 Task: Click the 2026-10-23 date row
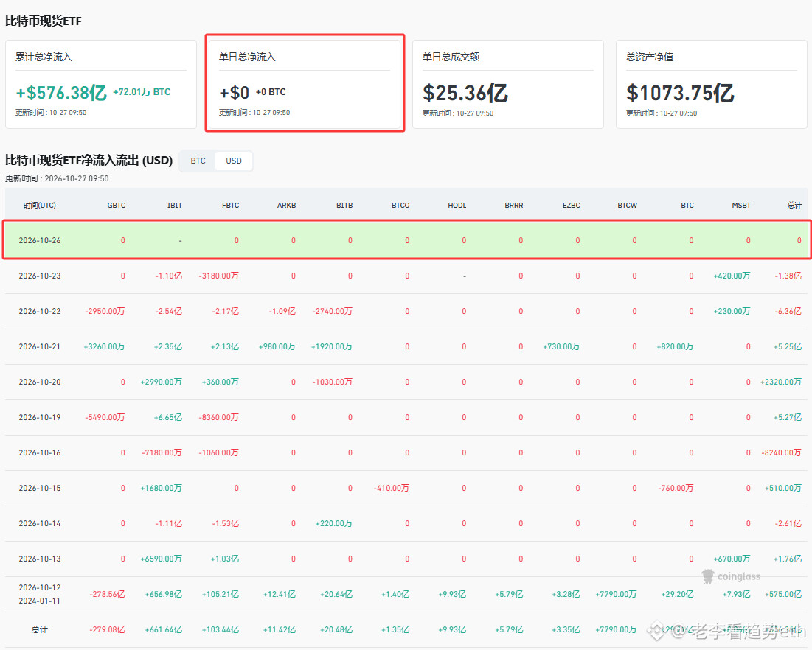point(406,276)
